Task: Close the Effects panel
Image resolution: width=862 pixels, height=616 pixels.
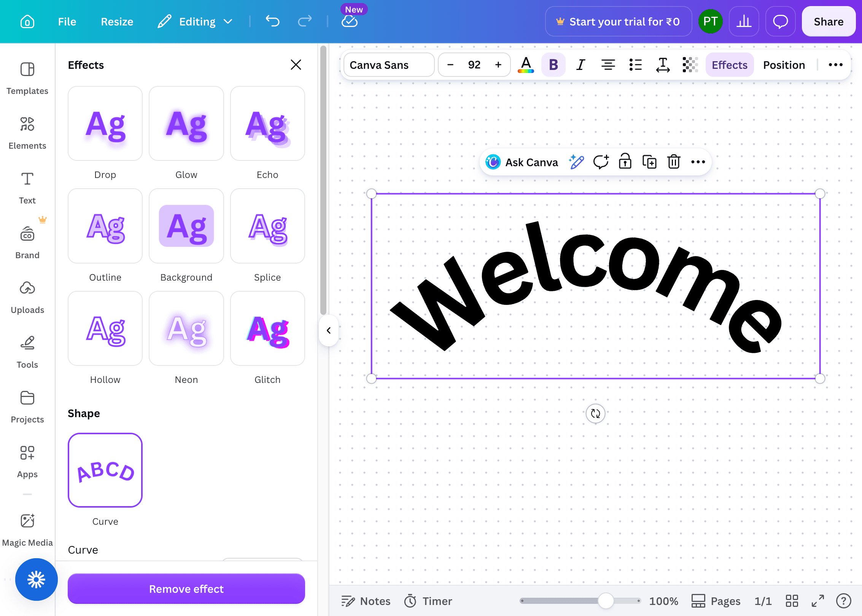Action: click(296, 65)
